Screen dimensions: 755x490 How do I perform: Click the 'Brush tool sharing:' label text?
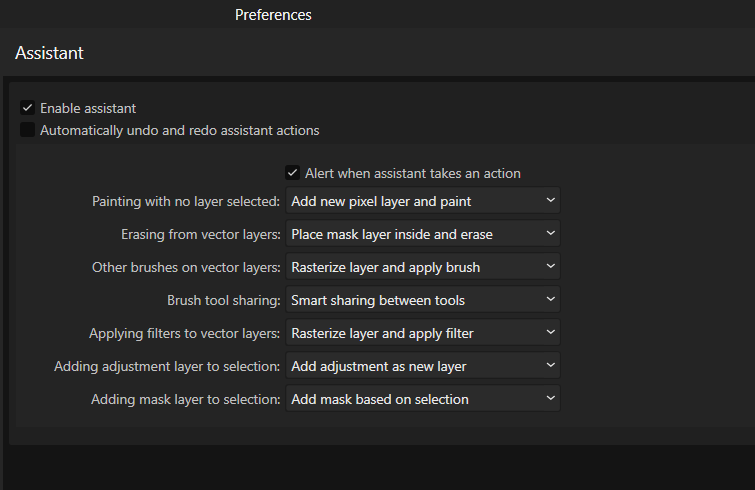tap(223, 300)
